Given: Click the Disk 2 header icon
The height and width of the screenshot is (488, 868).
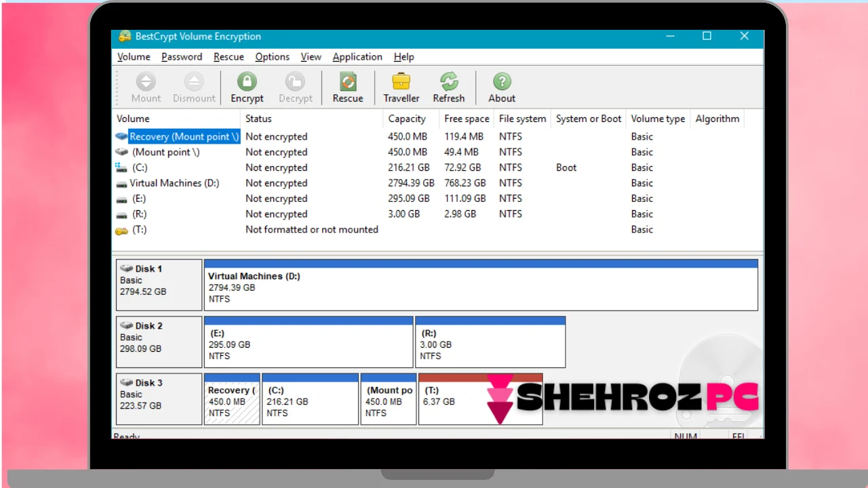Looking at the screenshot, I should coord(126,325).
